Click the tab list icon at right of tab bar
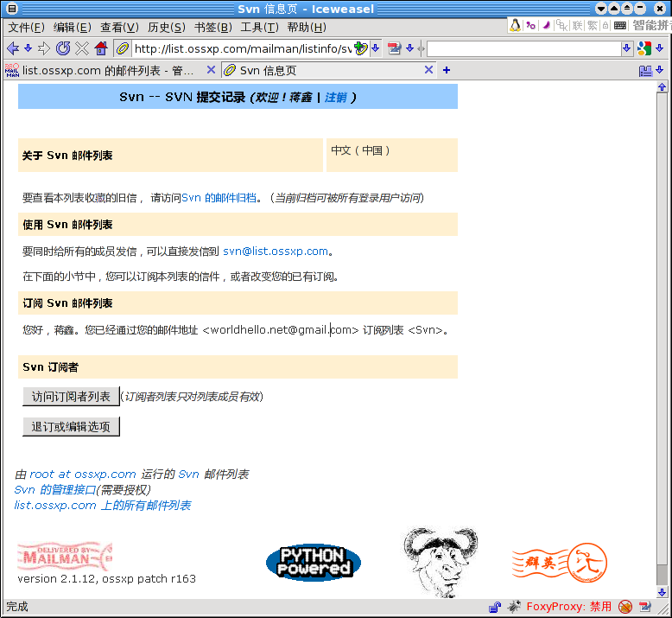This screenshot has height=618, width=672. pyautogui.click(x=645, y=70)
